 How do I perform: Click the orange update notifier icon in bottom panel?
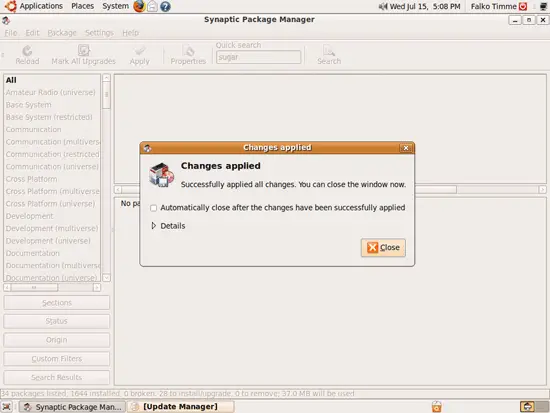(437, 407)
